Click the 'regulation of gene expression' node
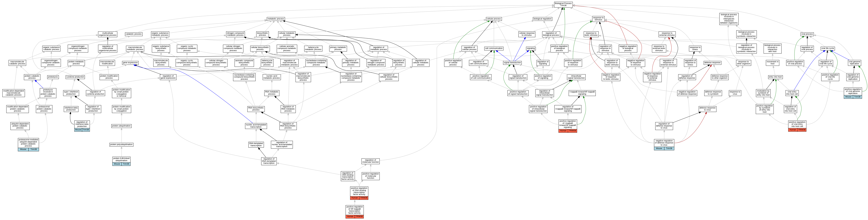Screen dimensions: 868x220 point(168,77)
